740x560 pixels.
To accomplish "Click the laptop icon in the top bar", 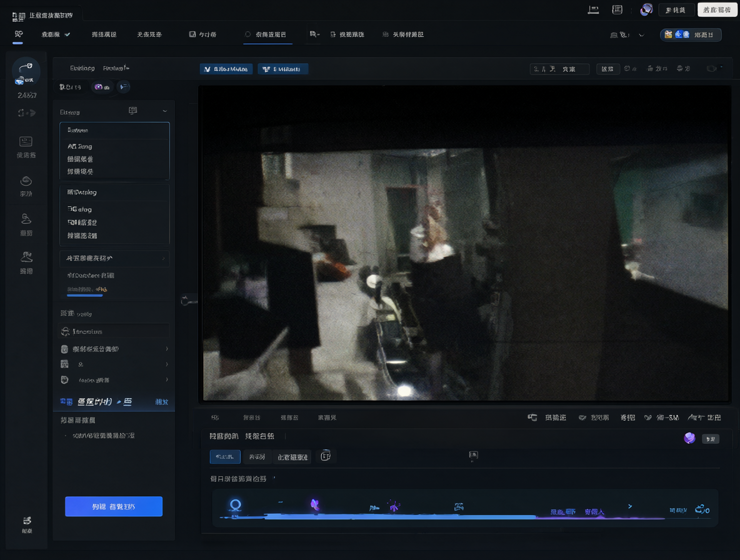I will point(593,10).
